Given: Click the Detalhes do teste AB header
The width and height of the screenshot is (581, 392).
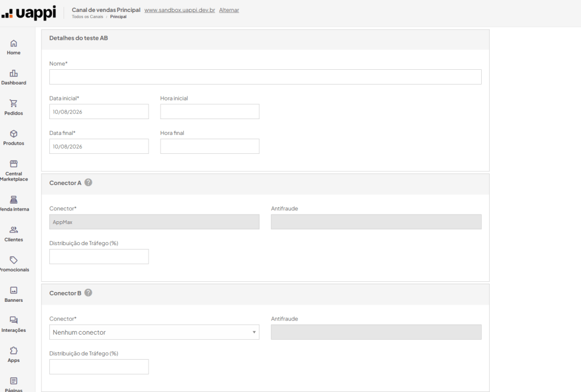Looking at the screenshot, I should pos(78,38).
